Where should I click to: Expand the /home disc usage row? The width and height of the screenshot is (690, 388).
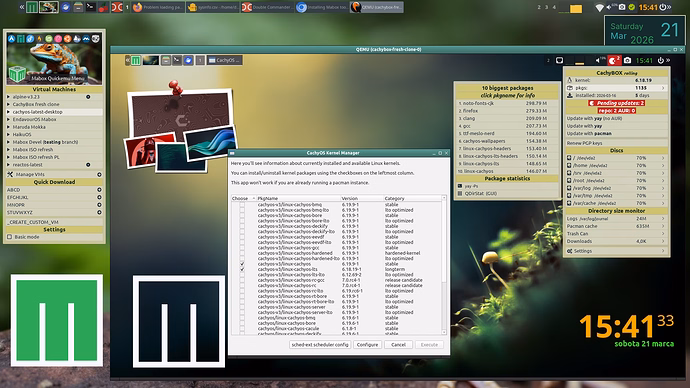(x=616, y=165)
